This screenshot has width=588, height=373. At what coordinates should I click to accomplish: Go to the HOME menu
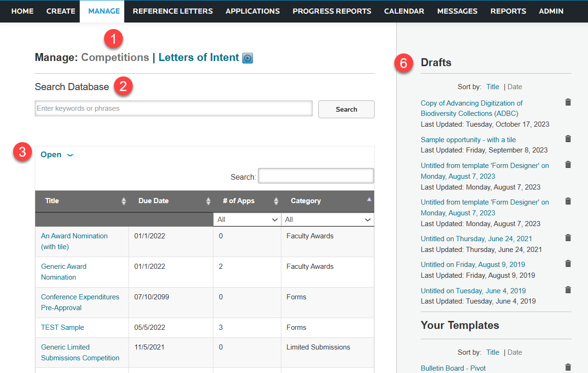coord(23,11)
